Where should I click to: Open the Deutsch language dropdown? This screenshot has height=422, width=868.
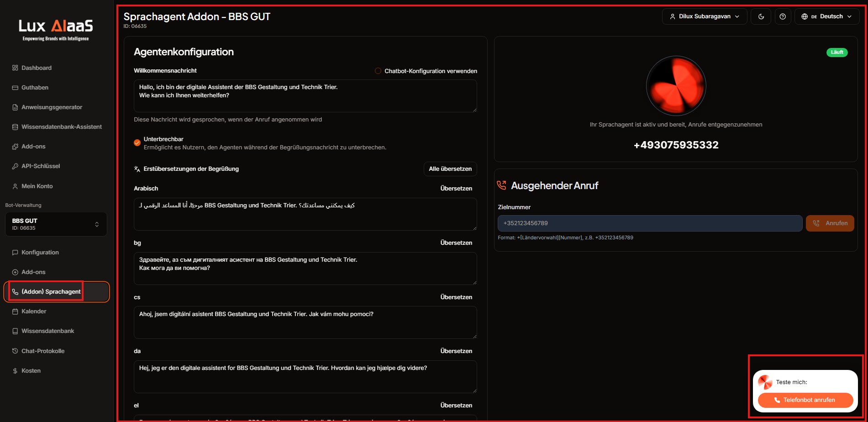tap(827, 16)
